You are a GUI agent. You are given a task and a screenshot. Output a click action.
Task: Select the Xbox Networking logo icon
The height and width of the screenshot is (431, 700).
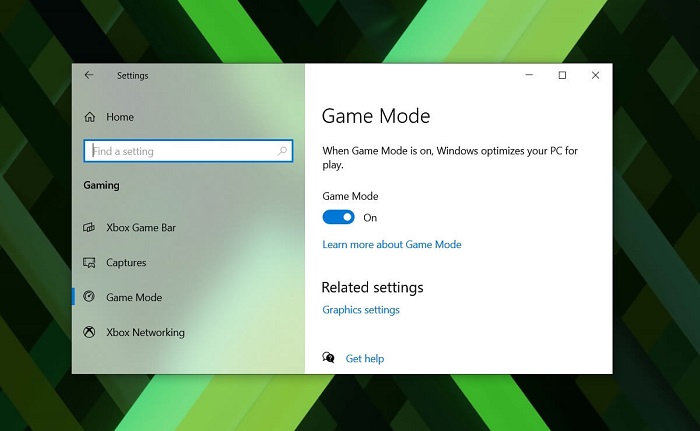point(89,332)
